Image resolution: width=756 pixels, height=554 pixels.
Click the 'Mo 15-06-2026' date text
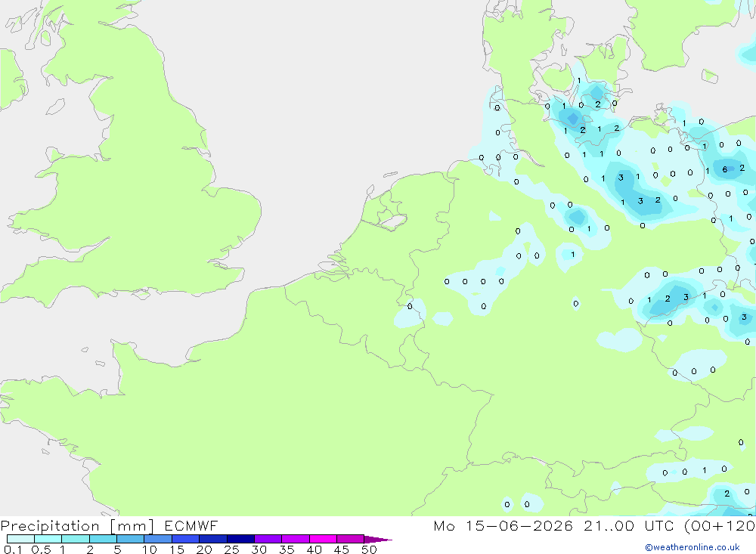(x=503, y=525)
